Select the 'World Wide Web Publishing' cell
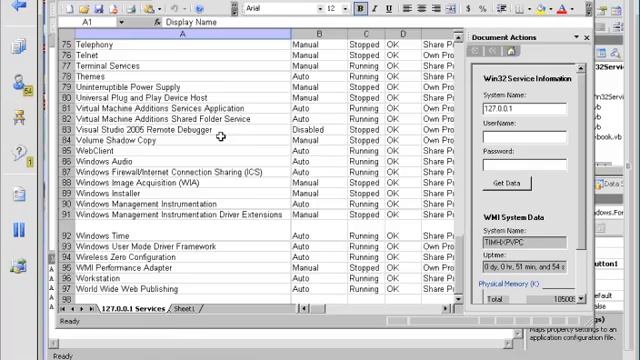Screen dimensions: 640x360 pyautogui.click(x=182, y=289)
